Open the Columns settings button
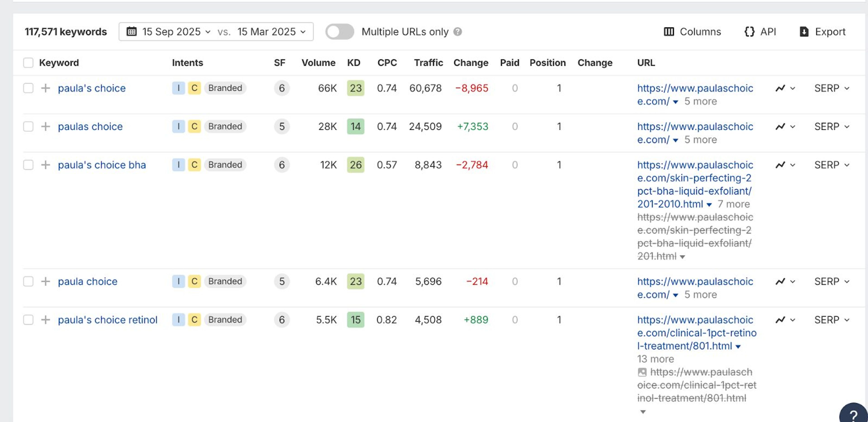868x422 pixels. [692, 32]
